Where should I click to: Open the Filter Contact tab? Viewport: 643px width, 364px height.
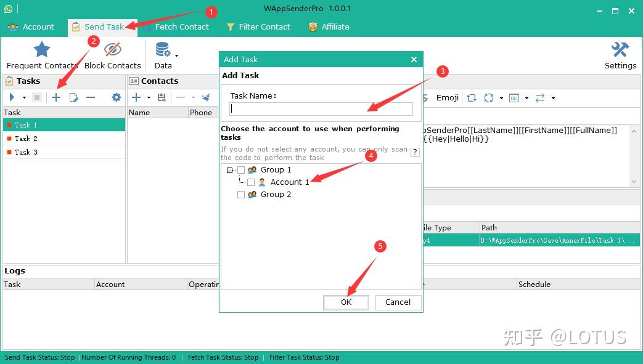coord(258,27)
